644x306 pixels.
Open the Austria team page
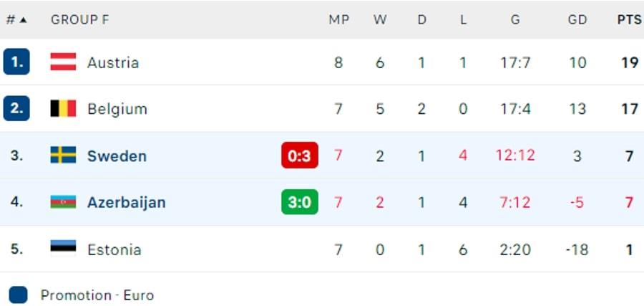(113, 62)
